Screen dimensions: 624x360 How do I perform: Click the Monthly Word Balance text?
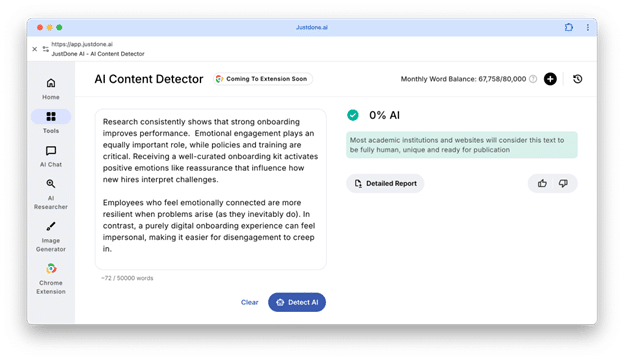click(463, 79)
